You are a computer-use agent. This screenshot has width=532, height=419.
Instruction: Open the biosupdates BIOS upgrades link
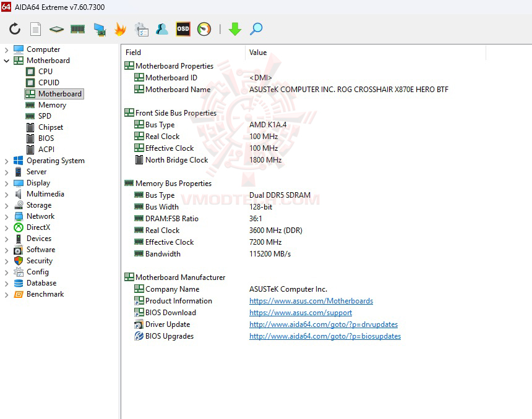tap(325, 336)
